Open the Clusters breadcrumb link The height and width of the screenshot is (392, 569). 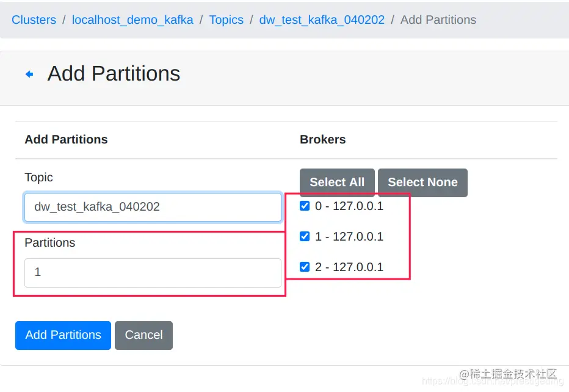pyautogui.click(x=34, y=20)
